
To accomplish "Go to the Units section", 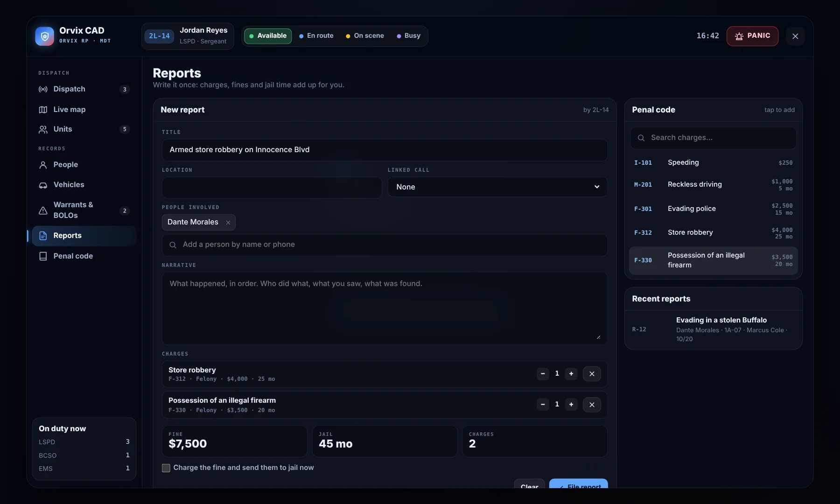I will 84,129.
